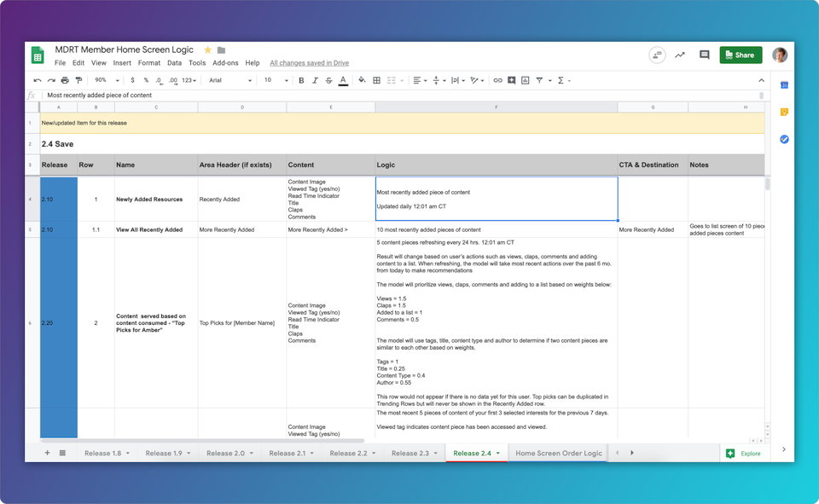Star the document with the star icon
819x504 pixels.
click(x=207, y=50)
